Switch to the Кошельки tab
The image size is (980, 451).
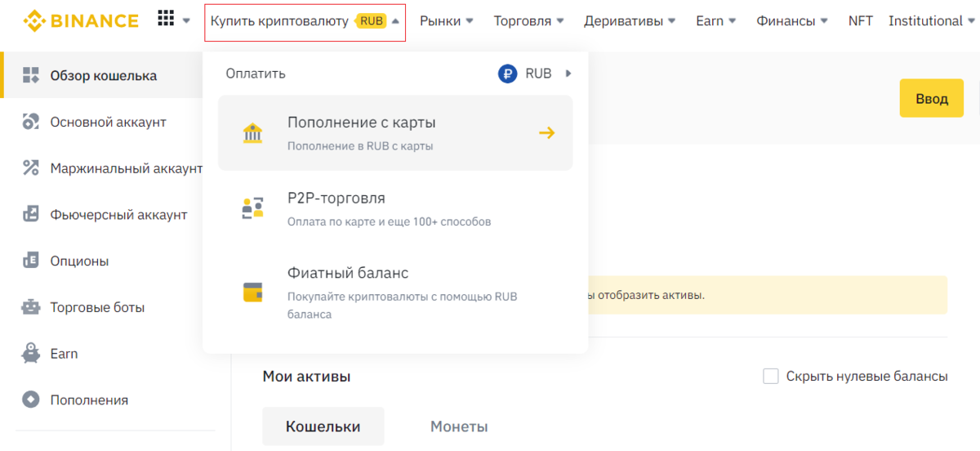tap(323, 426)
